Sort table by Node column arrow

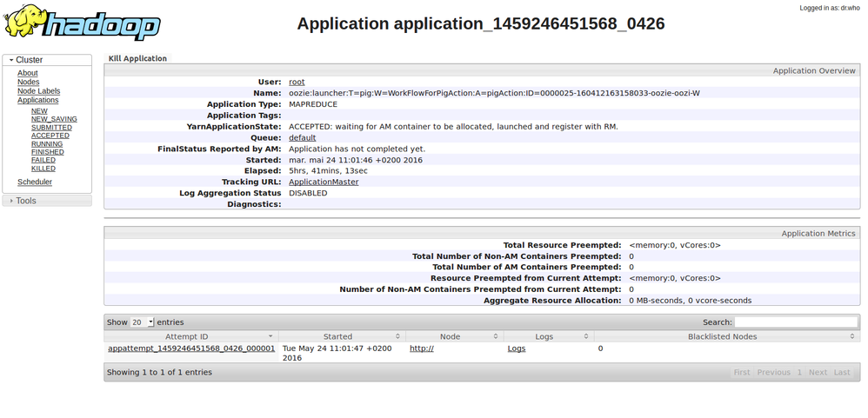click(496, 336)
